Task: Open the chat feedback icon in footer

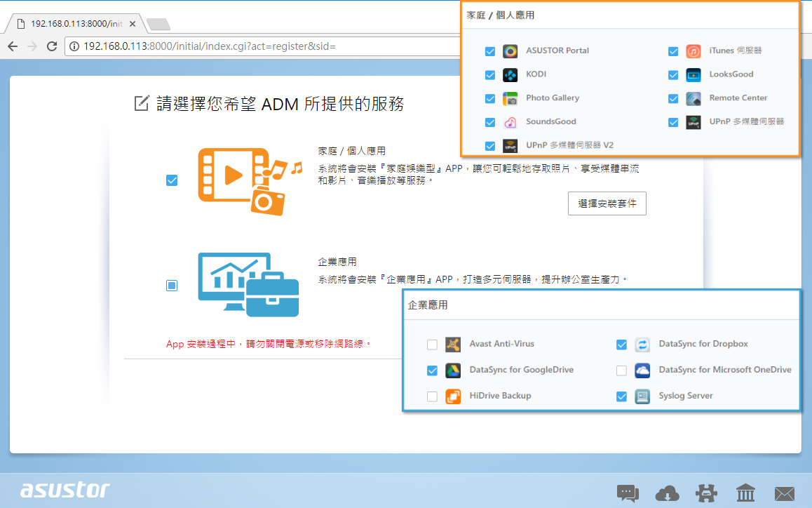Action: [x=628, y=493]
